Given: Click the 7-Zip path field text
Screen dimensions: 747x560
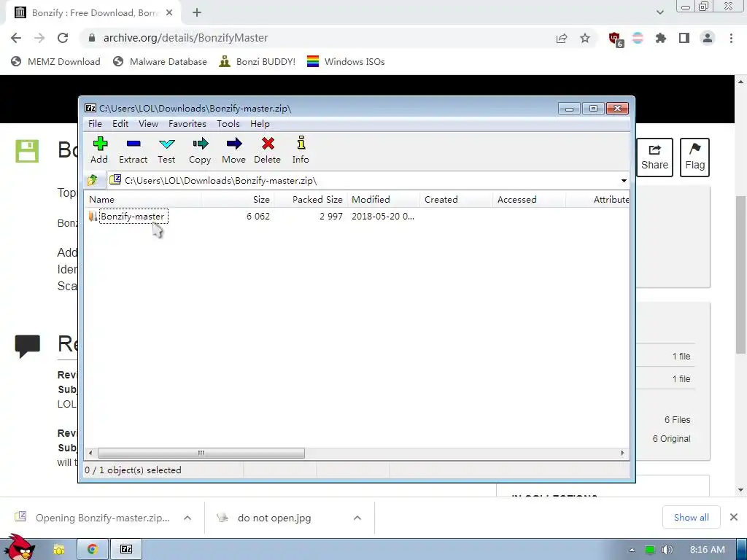Looking at the screenshot, I should point(220,181).
